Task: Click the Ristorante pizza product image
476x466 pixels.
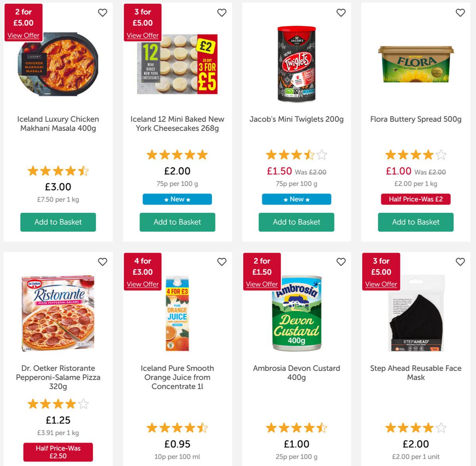Action: 58,313
